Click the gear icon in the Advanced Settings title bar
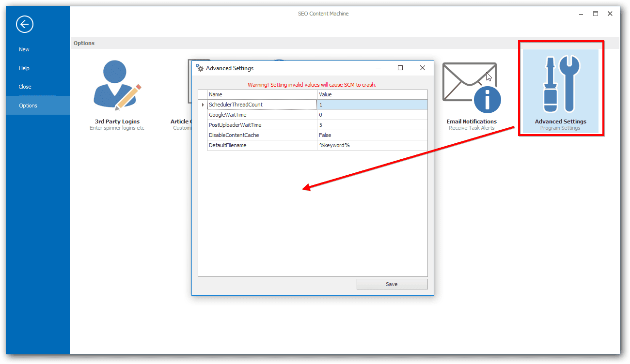Viewport: 630px width, 364px height. point(200,68)
